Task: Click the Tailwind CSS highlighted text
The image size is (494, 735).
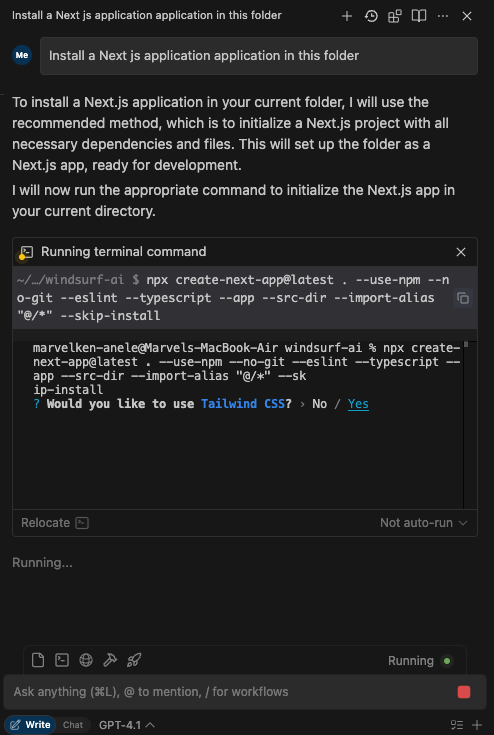Action: pyautogui.click(x=242, y=404)
